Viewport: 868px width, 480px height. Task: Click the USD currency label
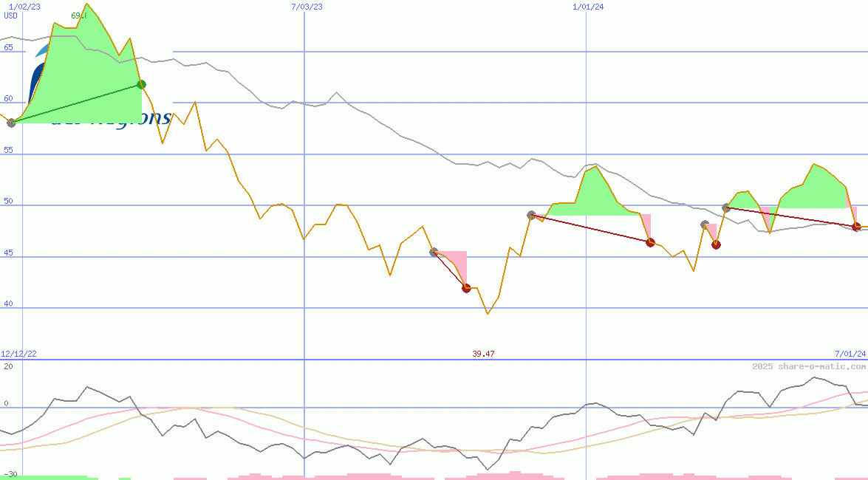tap(10, 16)
